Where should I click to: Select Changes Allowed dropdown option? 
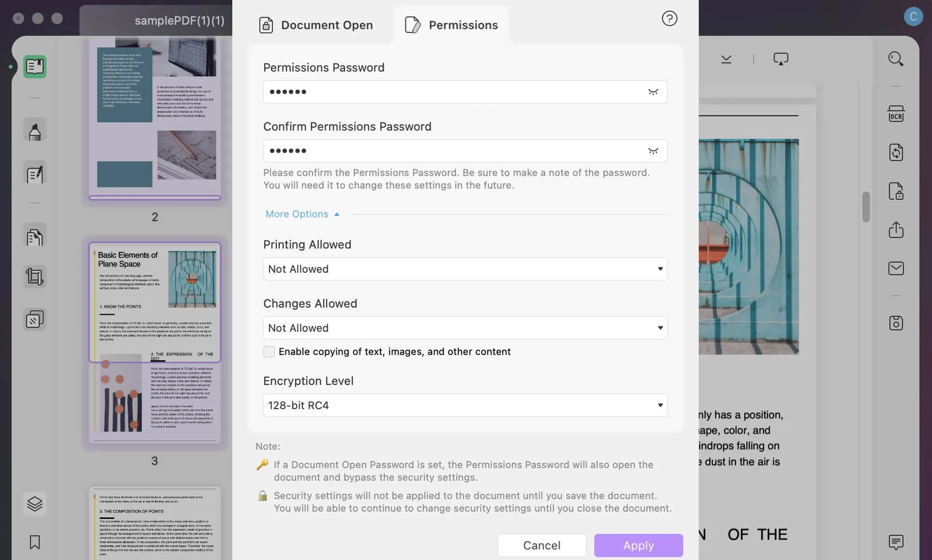pyautogui.click(x=464, y=327)
